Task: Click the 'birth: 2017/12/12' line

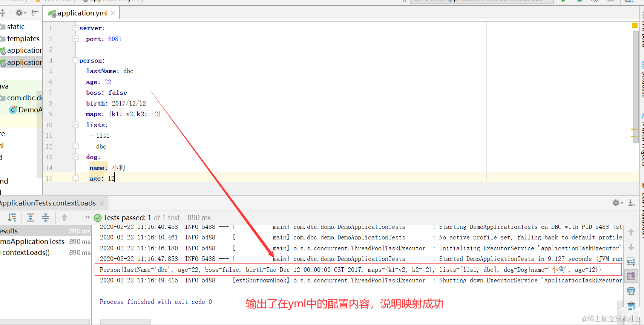Action: click(x=116, y=103)
